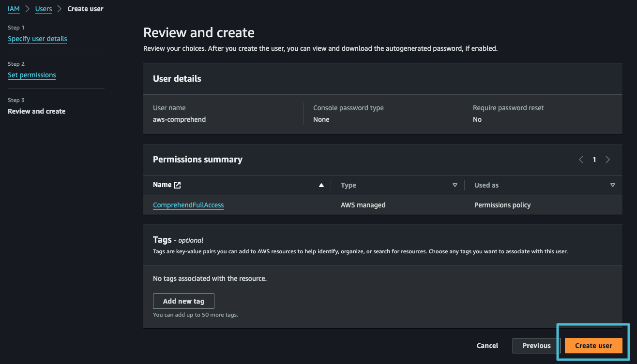
Task: Click the Create user button
Action: [593, 345]
